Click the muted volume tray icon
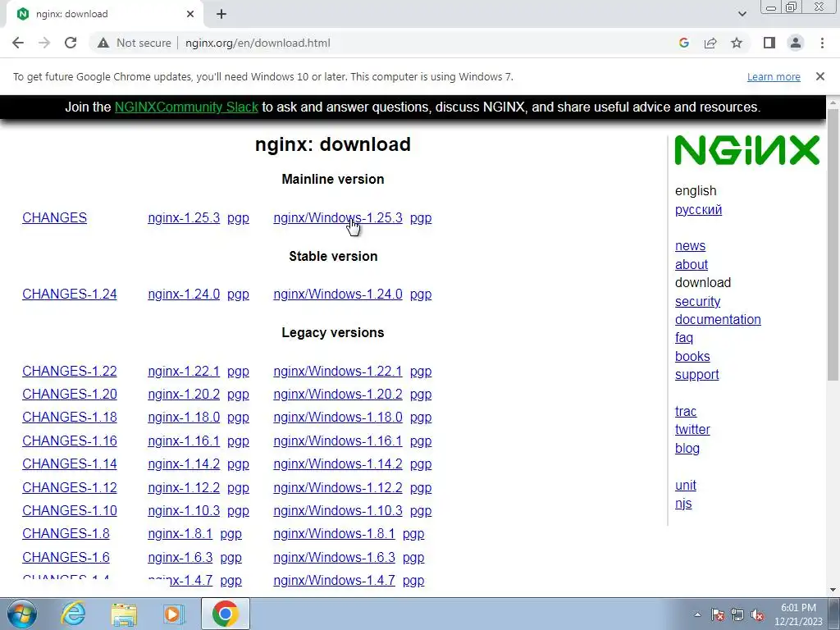The height and width of the screenshot is (630, 840). [757, 615]
